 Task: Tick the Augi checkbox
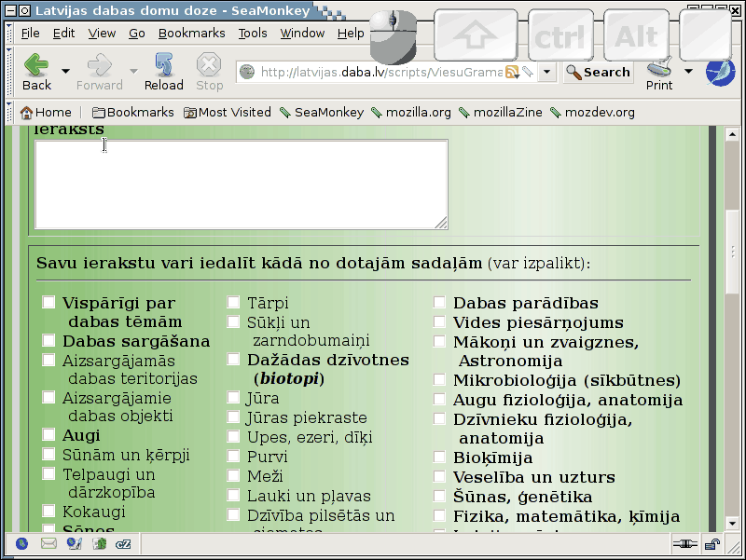pos(48,434)
